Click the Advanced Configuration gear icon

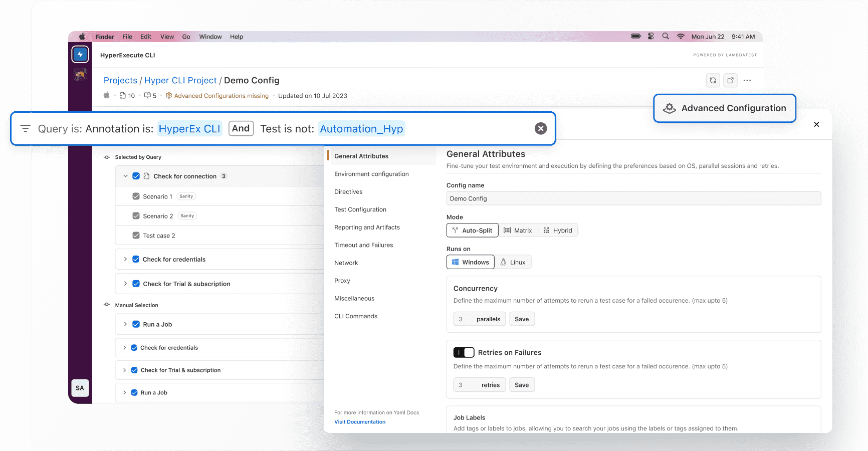(x=670, y=108)
